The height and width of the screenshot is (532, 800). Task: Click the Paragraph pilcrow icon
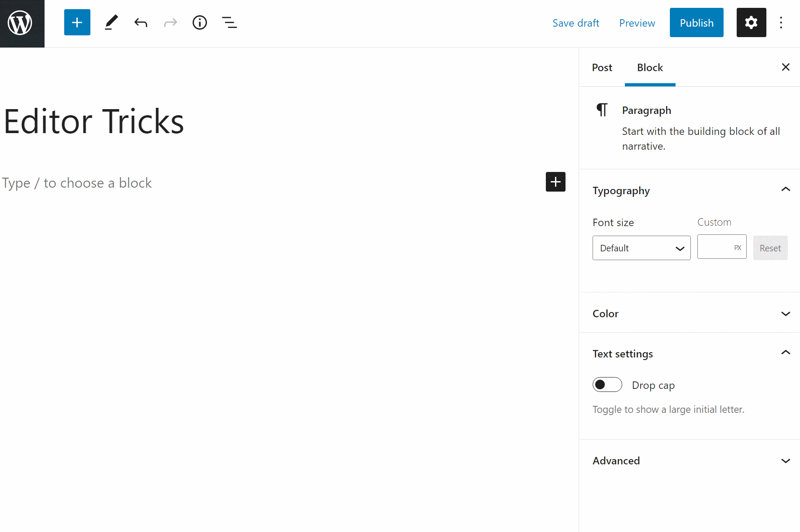[602, 110]
